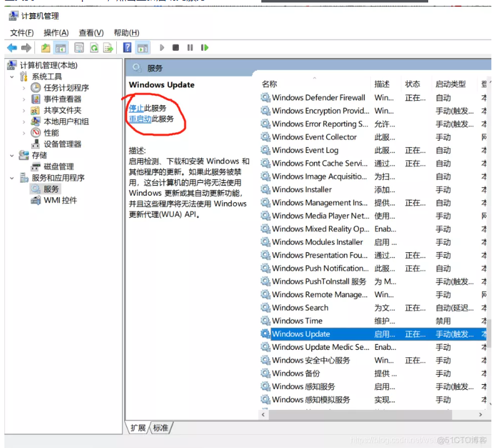Select Windows Installer service
The width and height of the screenshot is (497, 448).
373,190
